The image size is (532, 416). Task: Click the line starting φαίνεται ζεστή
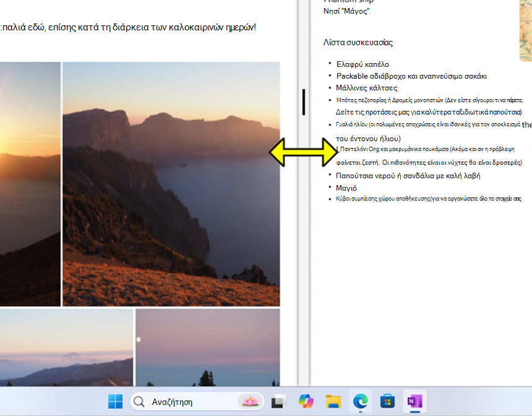(429, 163)
